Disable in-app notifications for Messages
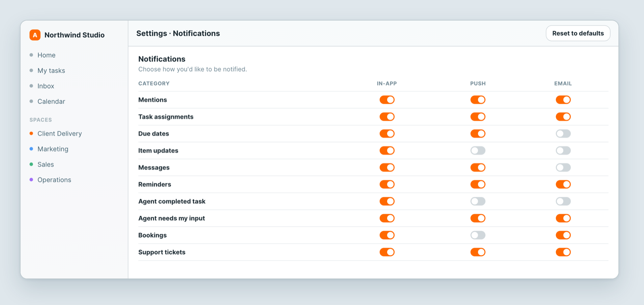 [x=387, y=168]
